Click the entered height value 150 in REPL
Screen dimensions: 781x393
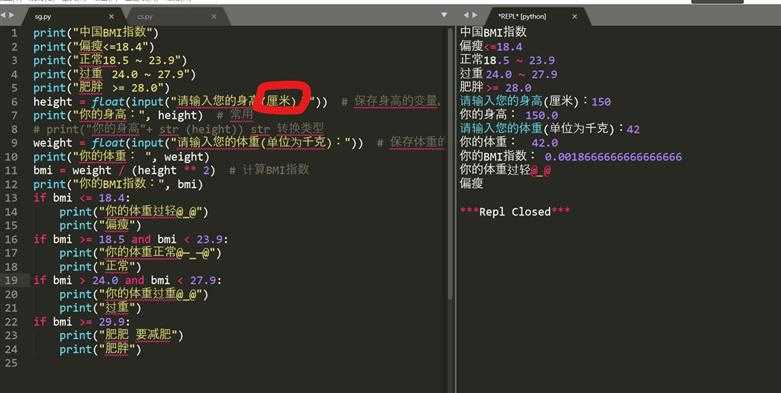coord(601,102)
